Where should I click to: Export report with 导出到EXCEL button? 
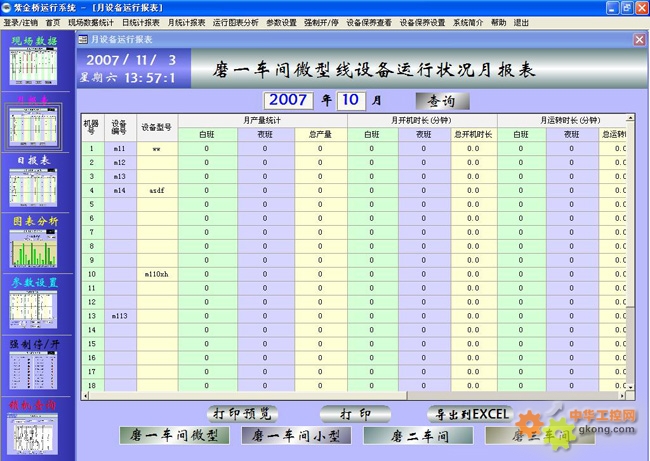pyautogui.click(x=468, y=413)
